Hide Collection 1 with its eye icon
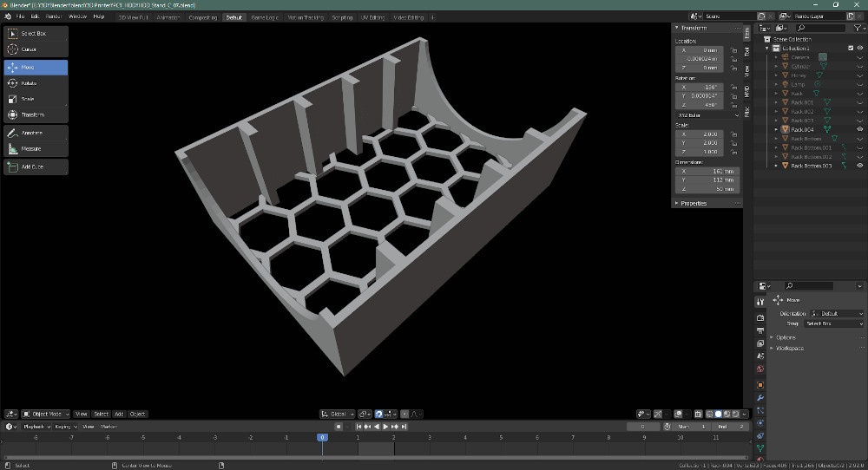868x470 pixels. pos(859,48)
